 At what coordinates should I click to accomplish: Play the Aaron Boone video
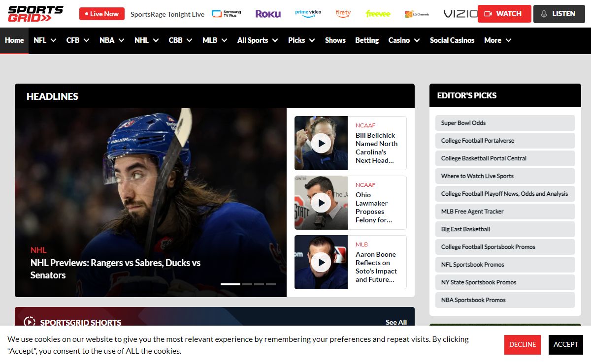(x=321, y=262)
